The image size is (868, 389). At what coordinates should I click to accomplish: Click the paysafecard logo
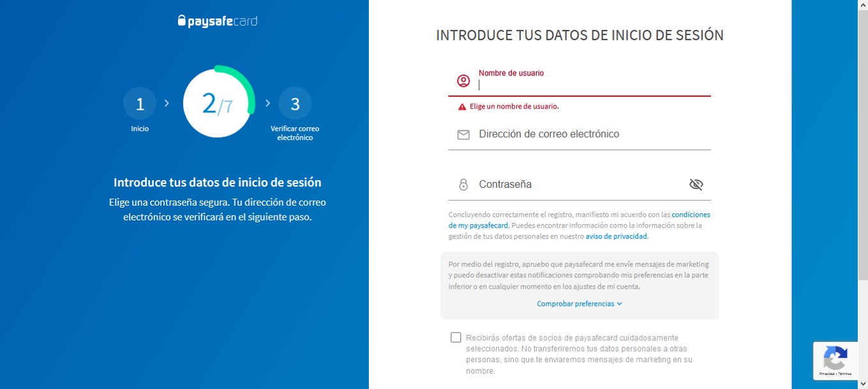click(218, 21)
